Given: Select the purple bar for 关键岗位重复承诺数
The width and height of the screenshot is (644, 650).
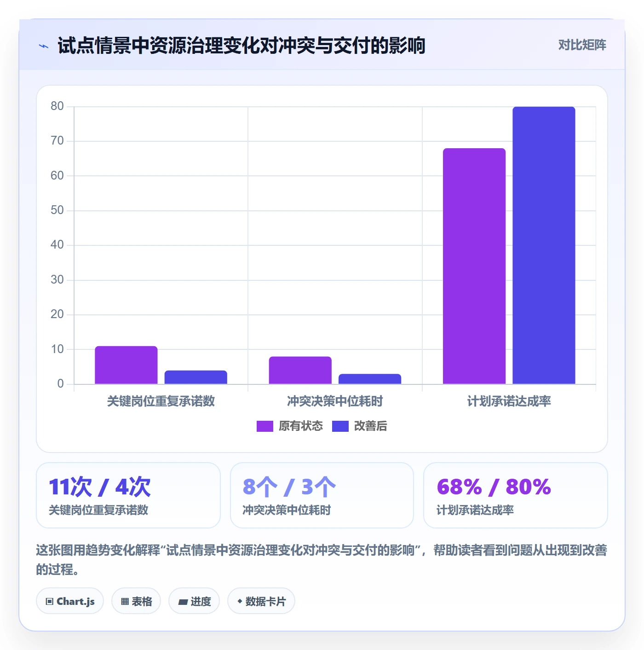Looking at the screenshot, I should click(x=126, y=365).
